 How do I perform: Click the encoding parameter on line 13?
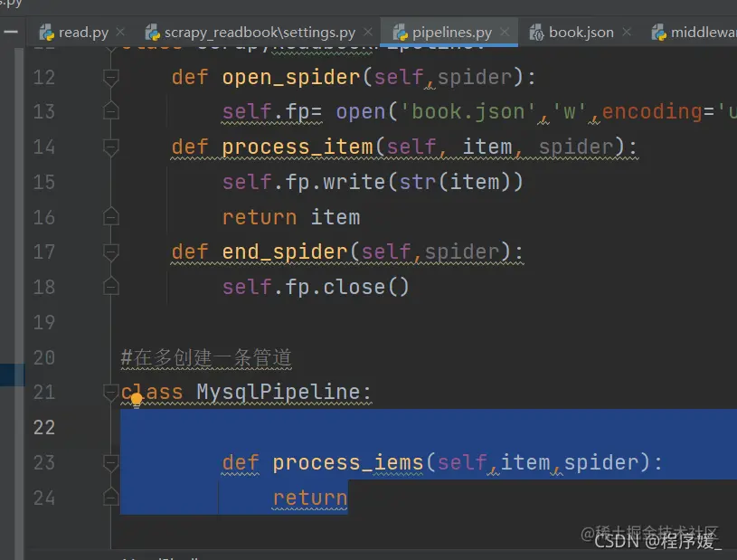tap(652, 112)
